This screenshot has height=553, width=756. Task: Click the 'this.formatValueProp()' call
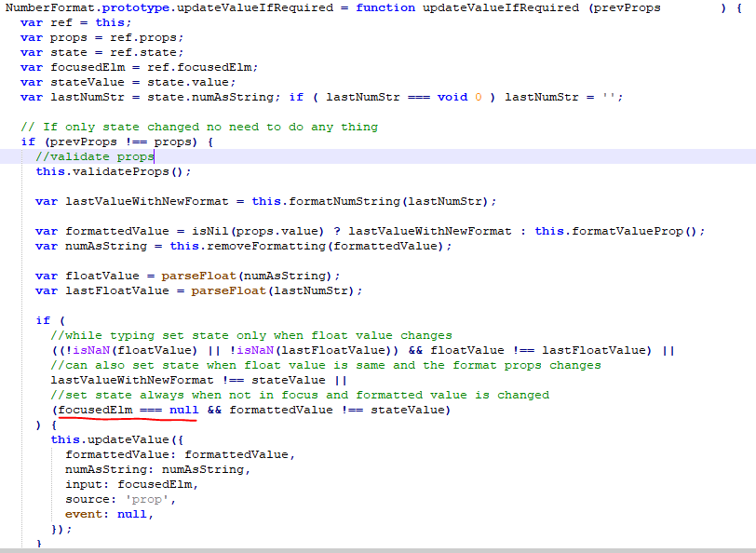615,232
